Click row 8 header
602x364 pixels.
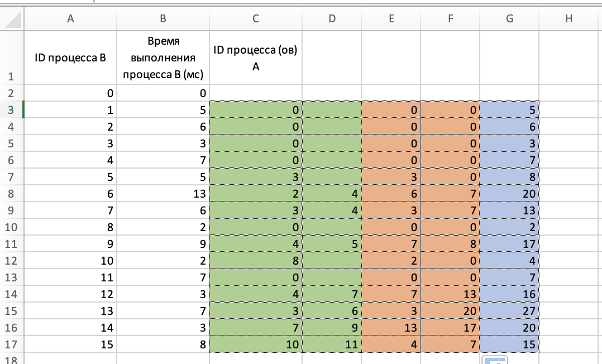pyautogui.click(x=12, y=194)
